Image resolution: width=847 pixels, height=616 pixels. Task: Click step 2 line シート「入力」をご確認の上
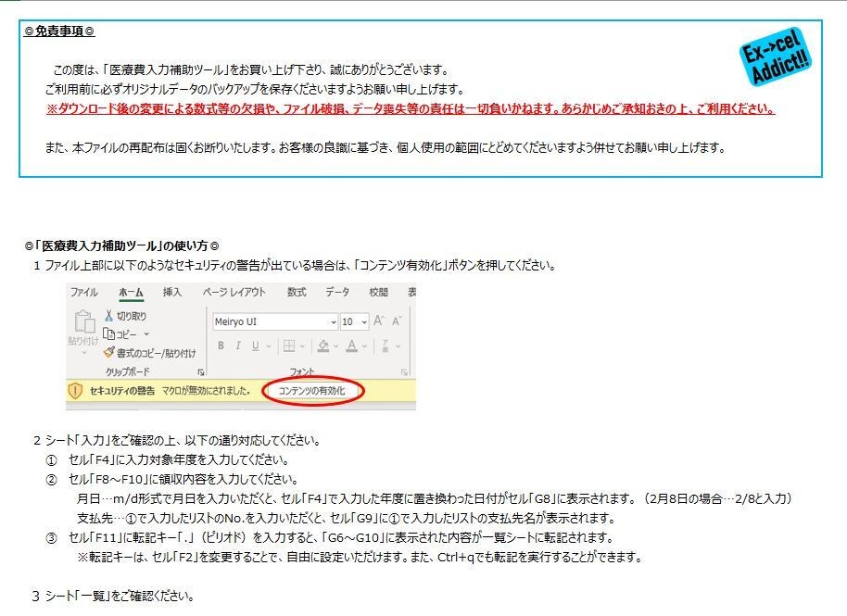177,440
